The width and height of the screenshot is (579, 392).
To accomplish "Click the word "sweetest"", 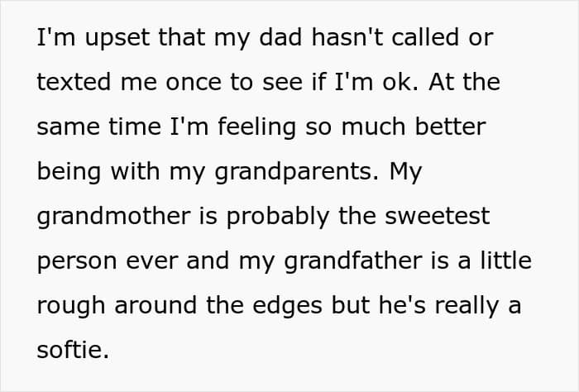I will click(439, 216).
